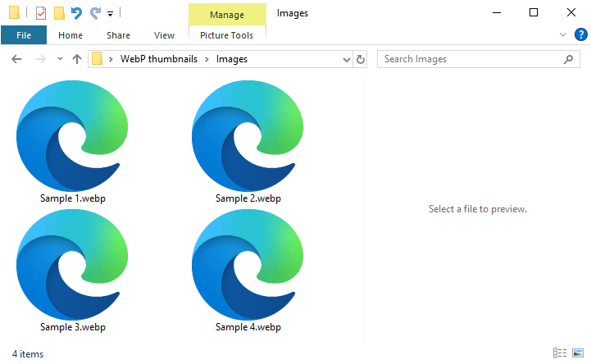The image size is (591, 364).
Task: Open the Share ribbon tab
Action: [x=118, y=35]
